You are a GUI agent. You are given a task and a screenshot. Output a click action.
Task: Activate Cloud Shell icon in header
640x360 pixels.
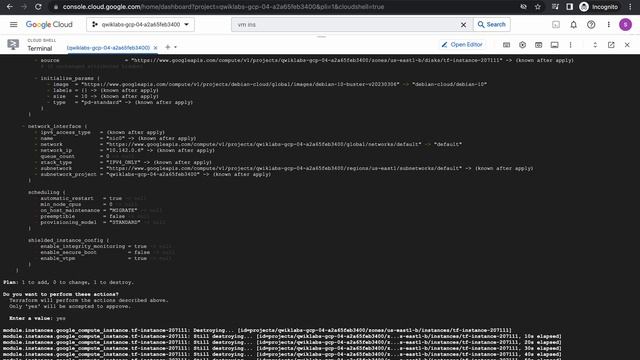click(x=556, y=24)
